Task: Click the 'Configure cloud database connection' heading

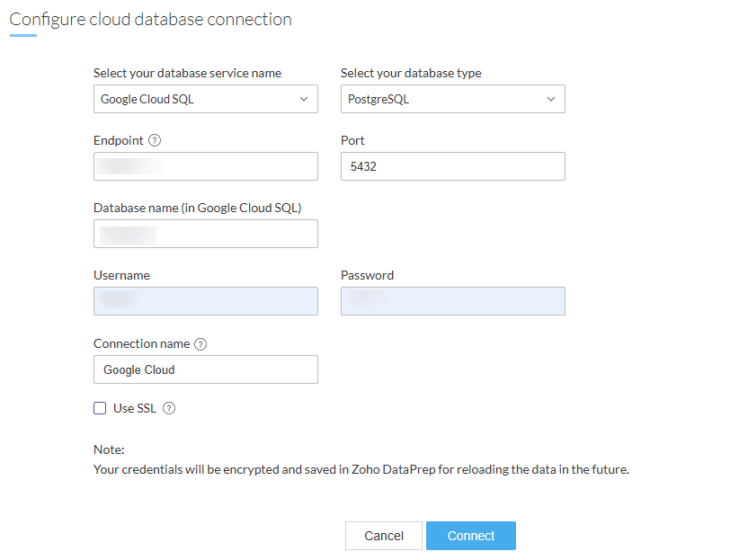Action: (x=151, y=19)
